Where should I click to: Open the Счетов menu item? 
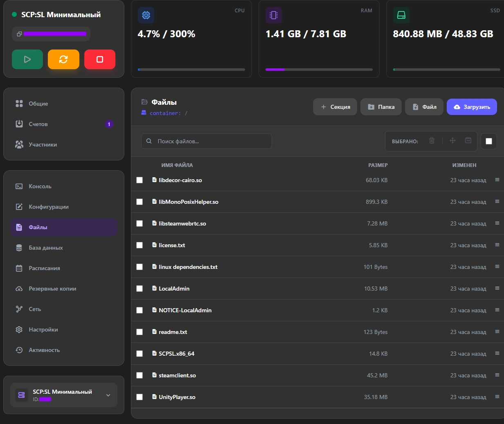click(x=64, y=124)
